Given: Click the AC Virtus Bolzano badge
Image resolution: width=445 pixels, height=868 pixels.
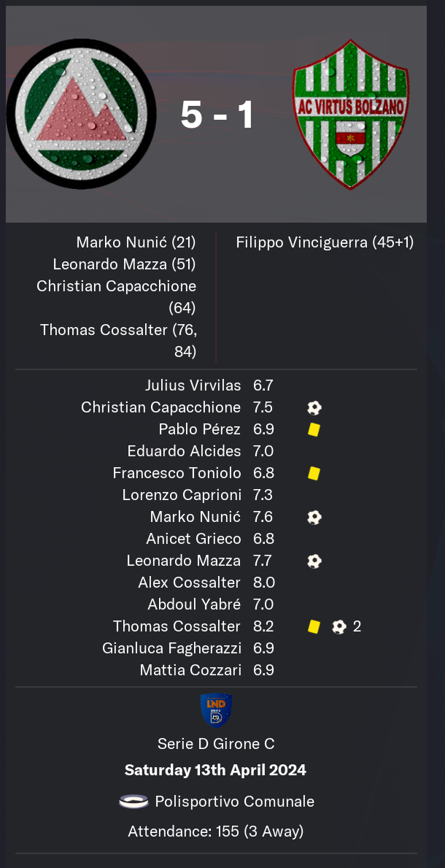Looking at the screenshot, I should pos(350,115).
